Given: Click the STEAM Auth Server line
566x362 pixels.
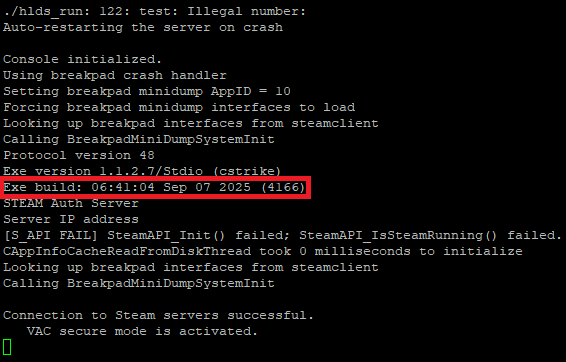Looking at the screenshot, I should [71, 203].
